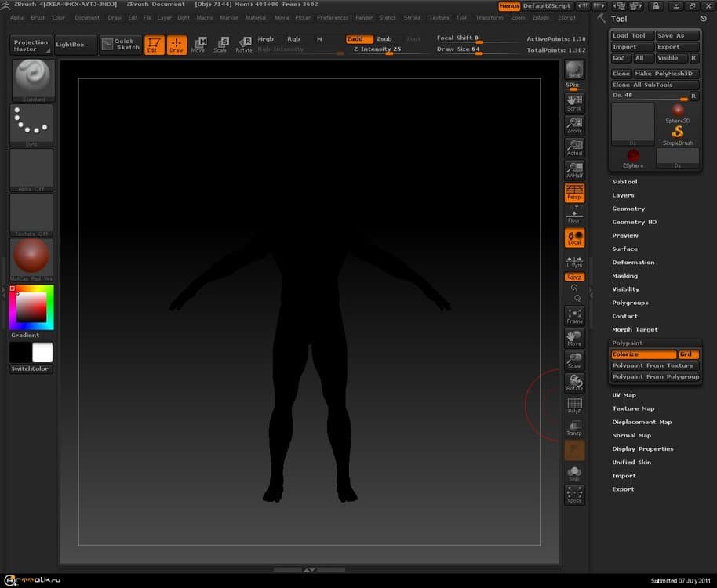Click the color picker square
717x588 pixels.
pyautogui.click(x=31, y=307)
